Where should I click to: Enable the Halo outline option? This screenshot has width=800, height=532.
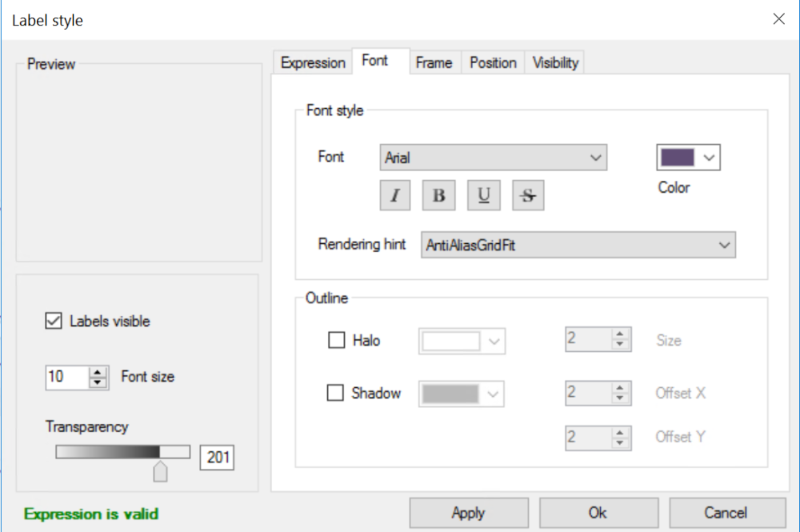pos(335,339)
